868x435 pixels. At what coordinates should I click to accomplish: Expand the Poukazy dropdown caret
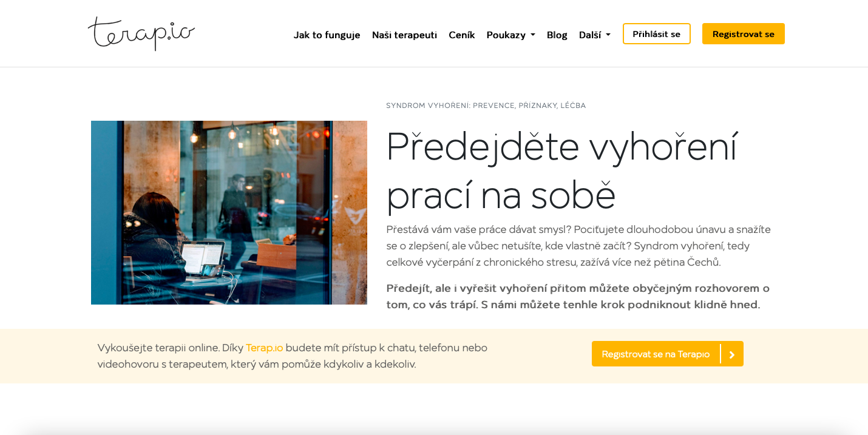[x=532, y=35]
